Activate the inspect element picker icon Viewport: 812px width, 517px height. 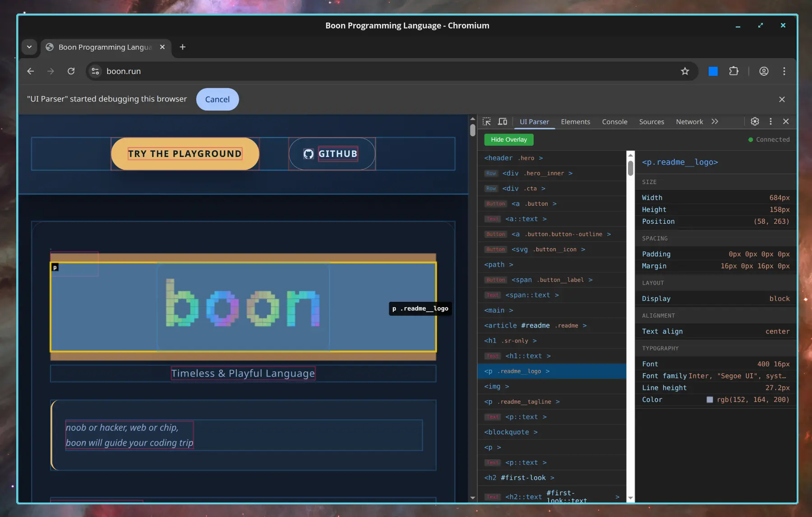click(487, 121)
